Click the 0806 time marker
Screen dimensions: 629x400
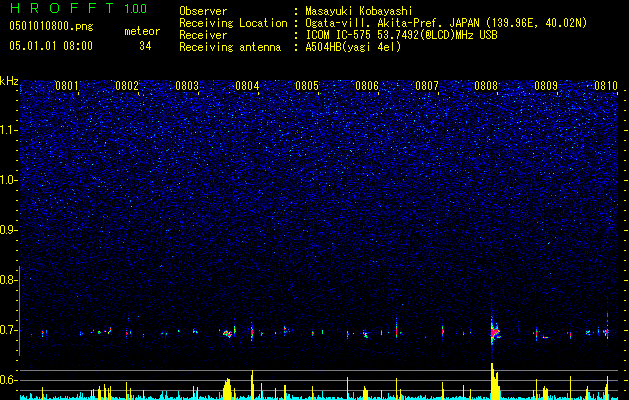pyautogui.click(x=367, y=86)
